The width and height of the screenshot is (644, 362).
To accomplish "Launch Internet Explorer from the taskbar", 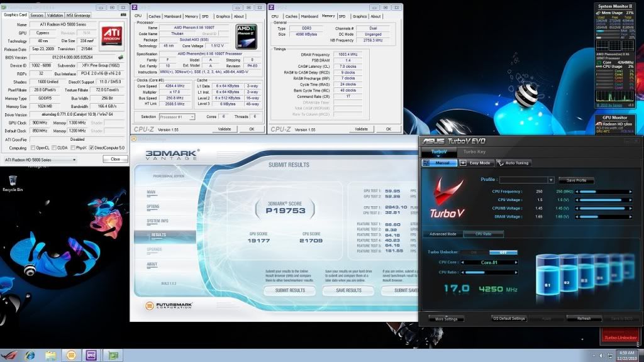I will 30,356.
